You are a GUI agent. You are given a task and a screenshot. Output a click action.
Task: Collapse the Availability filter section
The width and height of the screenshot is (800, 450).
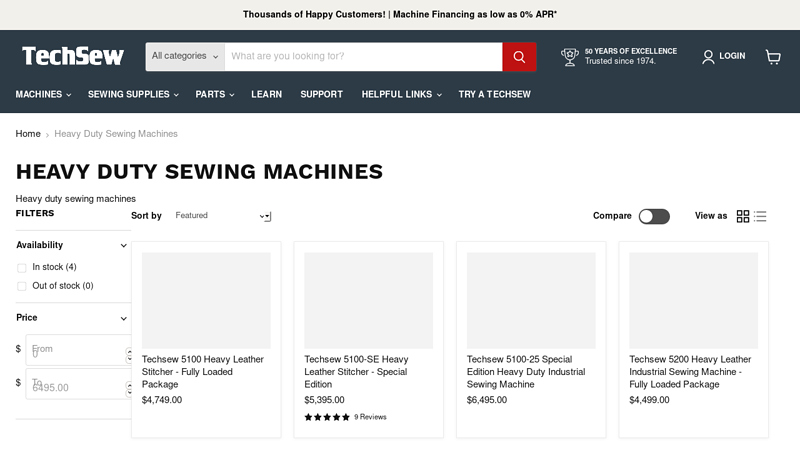71,245
